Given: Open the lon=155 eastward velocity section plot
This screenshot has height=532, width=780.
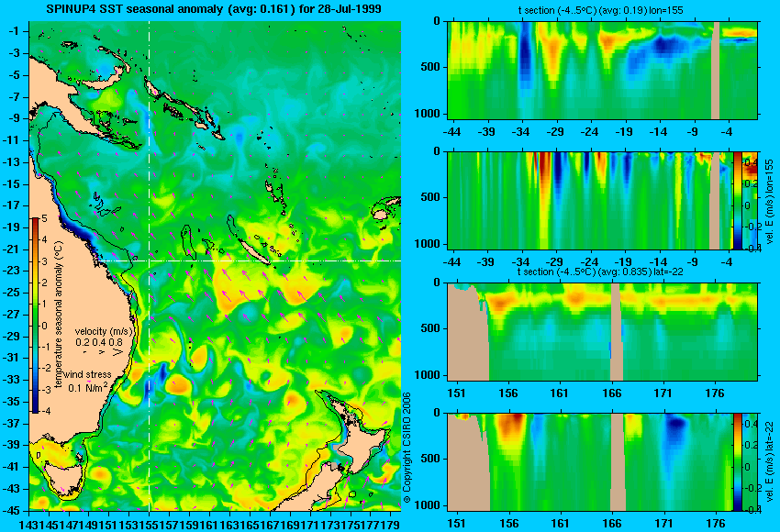Looking at the screenshot, I should point(590,200).
